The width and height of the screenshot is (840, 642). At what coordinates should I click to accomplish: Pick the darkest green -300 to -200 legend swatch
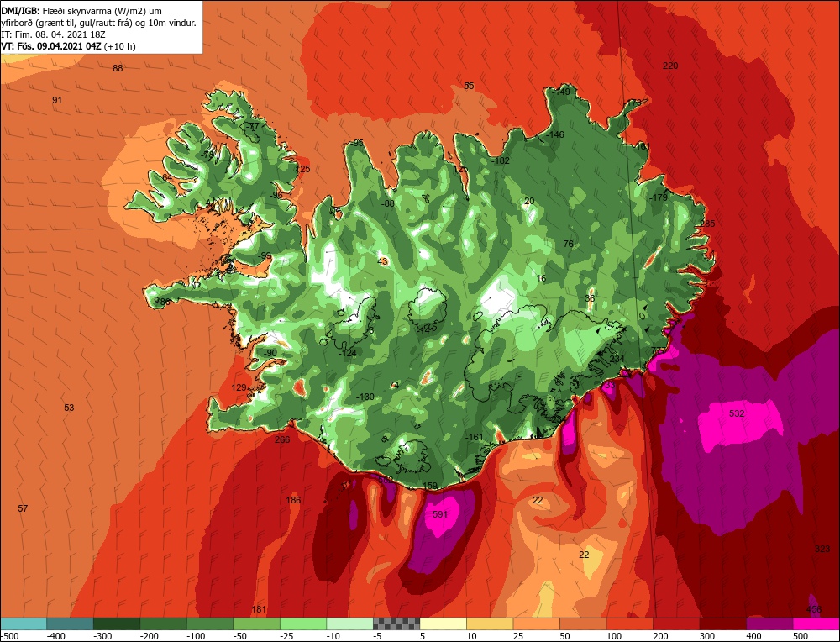coord(117,624)
